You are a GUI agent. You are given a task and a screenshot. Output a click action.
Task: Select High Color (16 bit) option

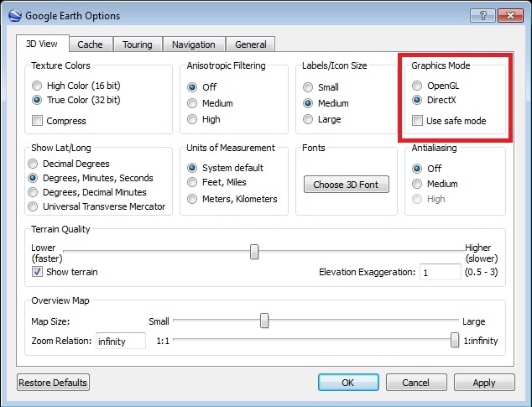[37, 86]
